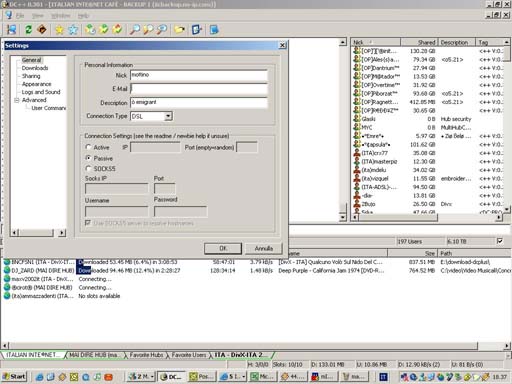
Task: Click the first quick launch icon next to Start
Action: pyautogui.click(x=39, y=377)
